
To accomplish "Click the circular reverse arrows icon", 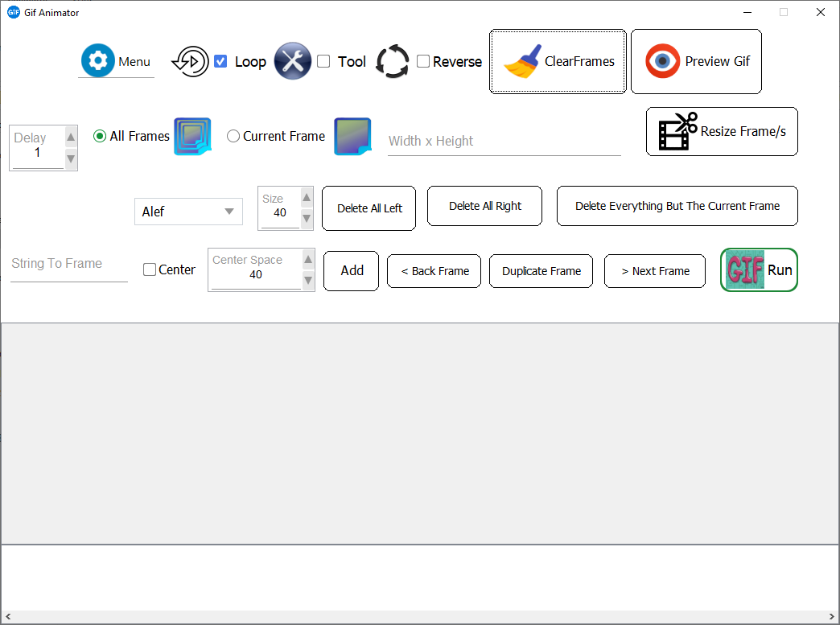I will 393,62.
